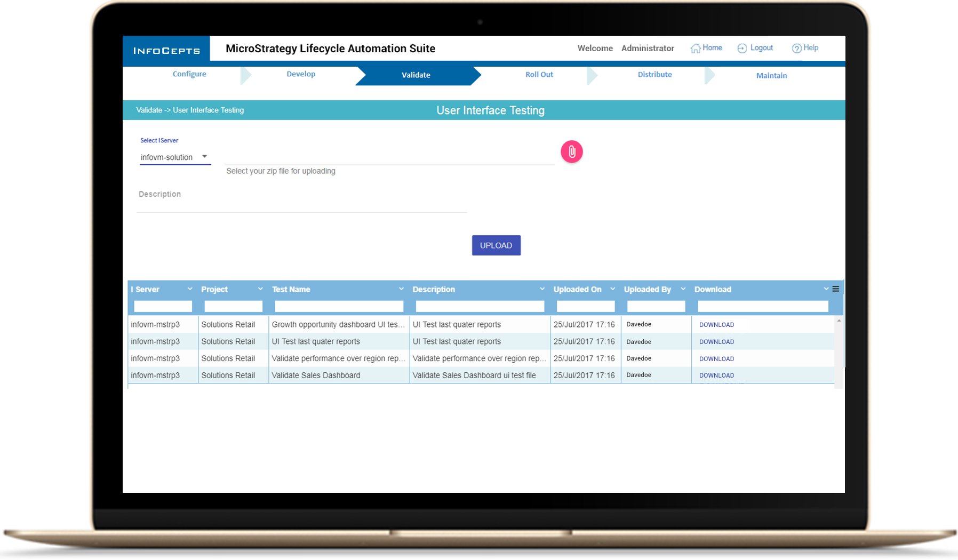The height and width of the screenshot is (560, 958).
Task: Click the table vertical scrollbar up arrow
Action: [839, 321]
